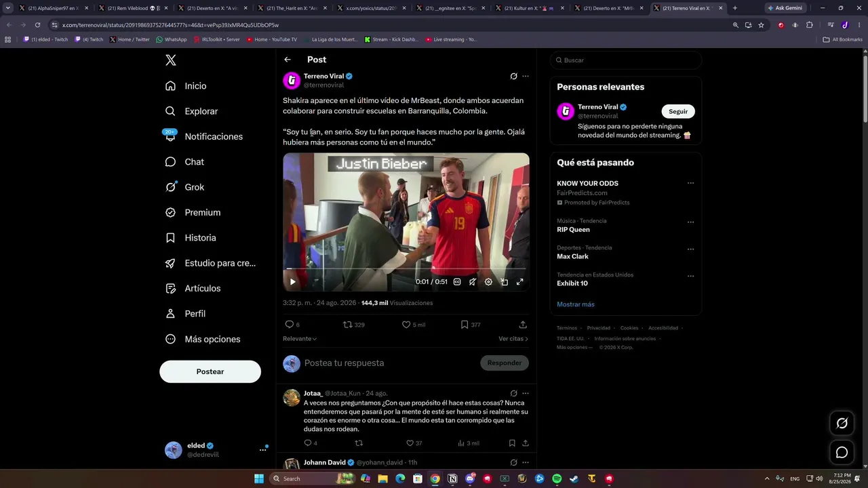Like the post with 5 mil likes
This screenshot has width=868, height=488.
(x=414, y=325)
